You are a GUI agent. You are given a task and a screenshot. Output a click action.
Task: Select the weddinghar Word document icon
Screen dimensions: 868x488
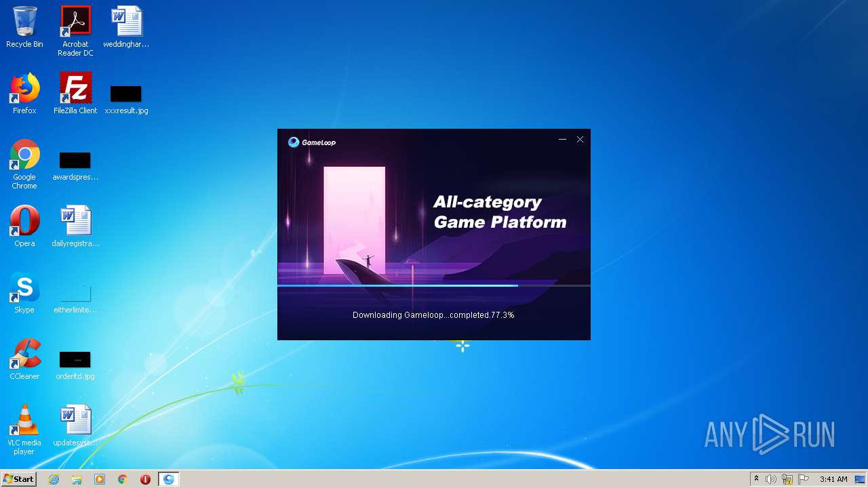pyautogui.click(x=126, y=27)
